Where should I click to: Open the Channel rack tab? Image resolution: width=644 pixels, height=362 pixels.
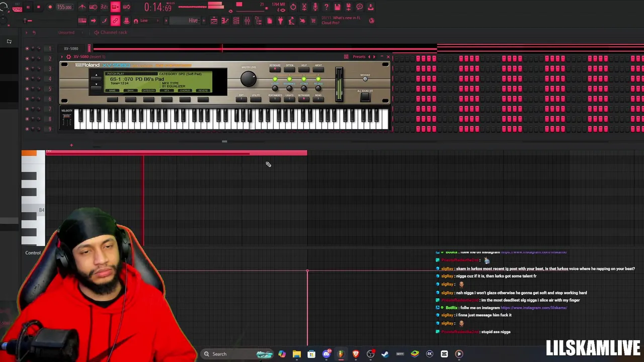[113, 32]
